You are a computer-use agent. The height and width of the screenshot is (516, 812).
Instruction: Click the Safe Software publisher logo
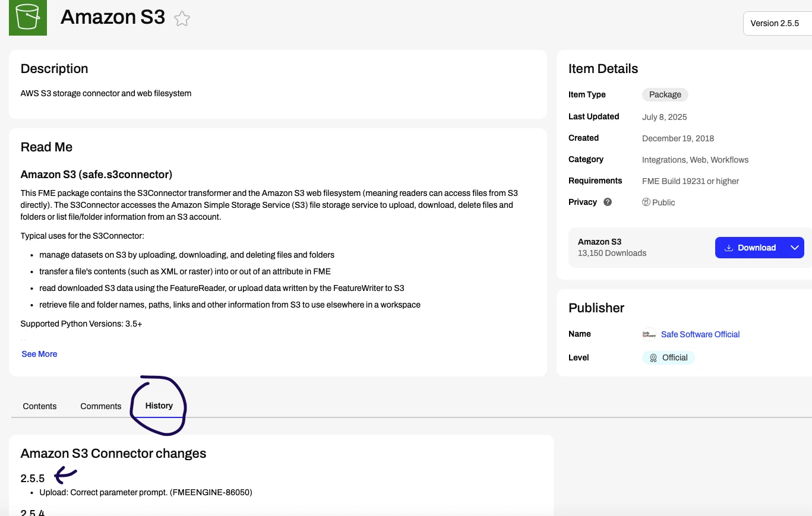649,334
